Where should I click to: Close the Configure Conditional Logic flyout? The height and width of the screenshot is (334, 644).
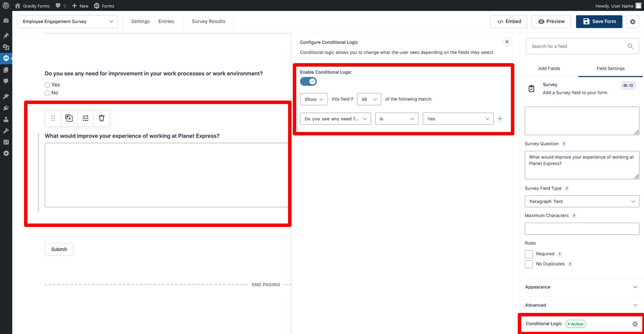pyautogui.click(x=507, y=42)
